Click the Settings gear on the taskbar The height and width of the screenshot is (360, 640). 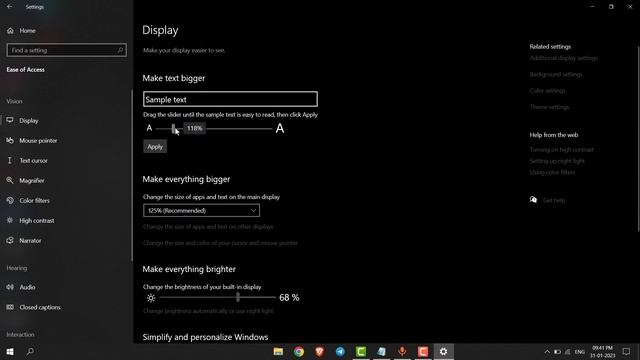pos(444,351)
